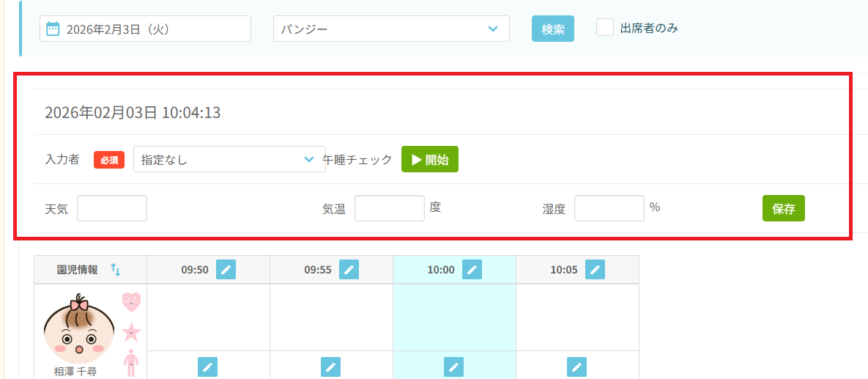Edit 相澤 千尋 cell pencil under 10:00
Screen dimensions: 868x379
(453, 367)
